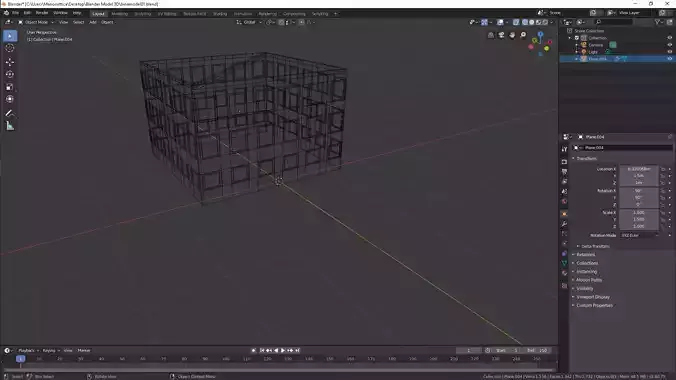Click the blue Z axis on navigation gizmo

541,34
